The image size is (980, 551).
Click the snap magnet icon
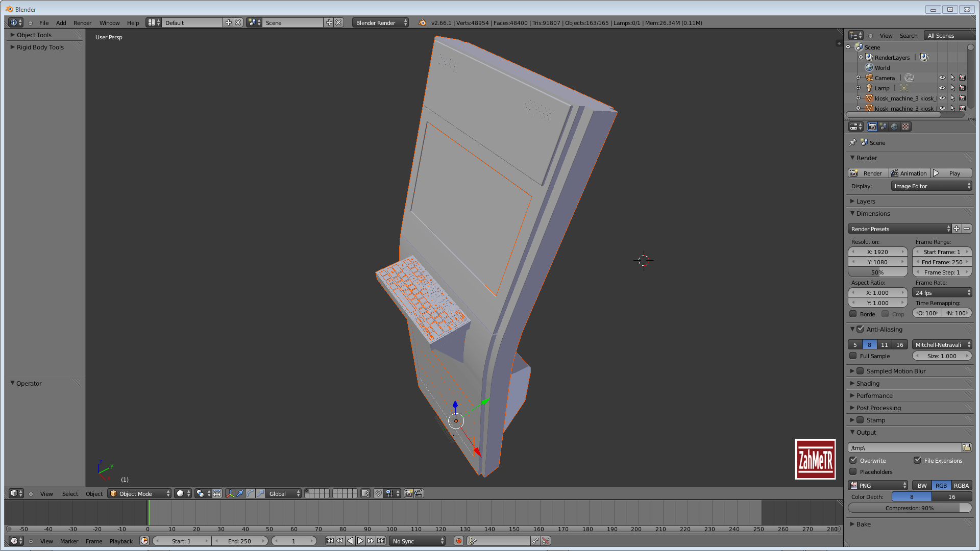coord(378,493)
